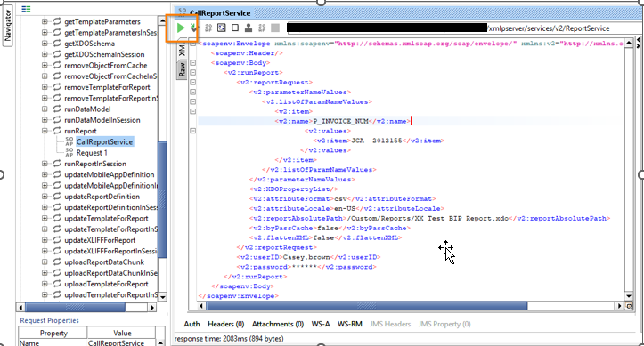Collapse the soapenv:Body XML fold marker

pyautogui.click(x=192, y=63)
